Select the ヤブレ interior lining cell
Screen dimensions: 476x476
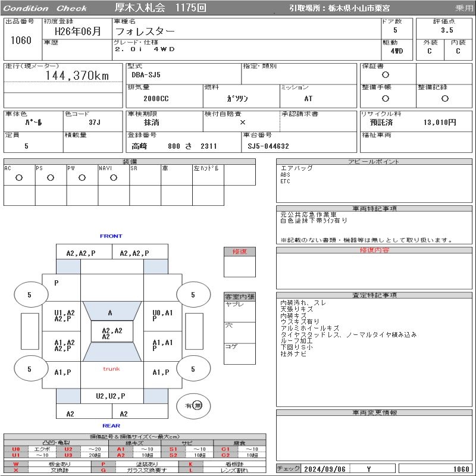[x=240, y=312]
